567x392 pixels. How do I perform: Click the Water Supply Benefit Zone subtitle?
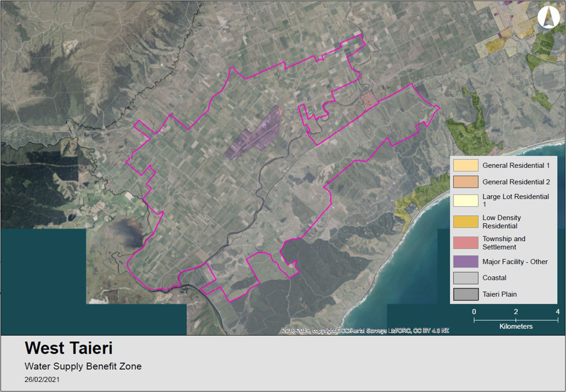(x=83, y=366)
